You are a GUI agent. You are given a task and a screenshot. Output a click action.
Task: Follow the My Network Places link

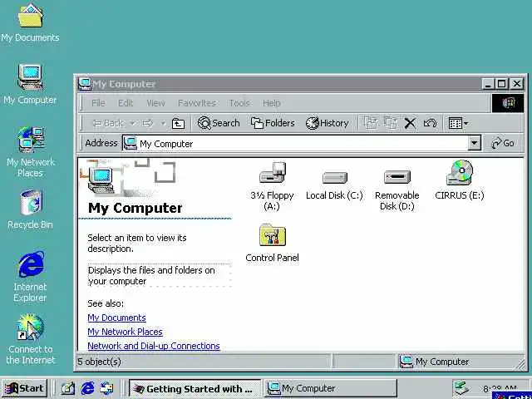[x=125, y=332]
